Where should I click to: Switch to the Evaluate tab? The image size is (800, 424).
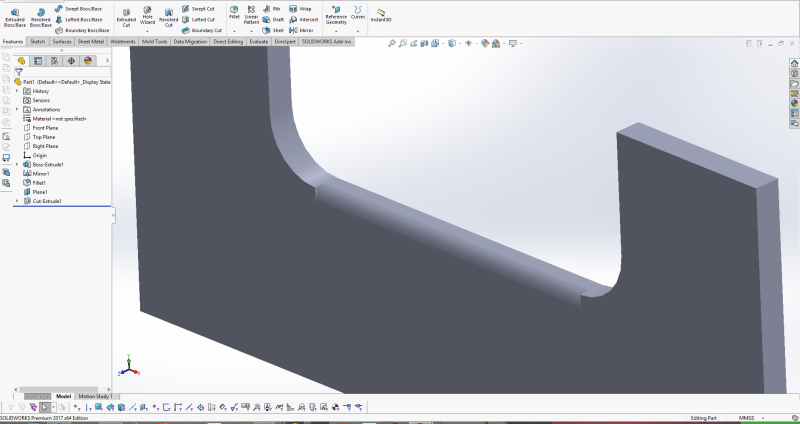click(259, 41)
